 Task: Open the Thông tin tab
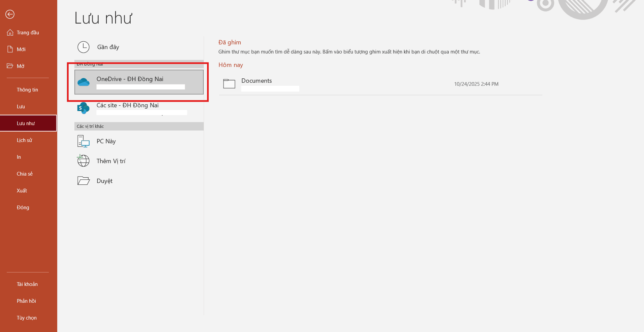[27, 90]
